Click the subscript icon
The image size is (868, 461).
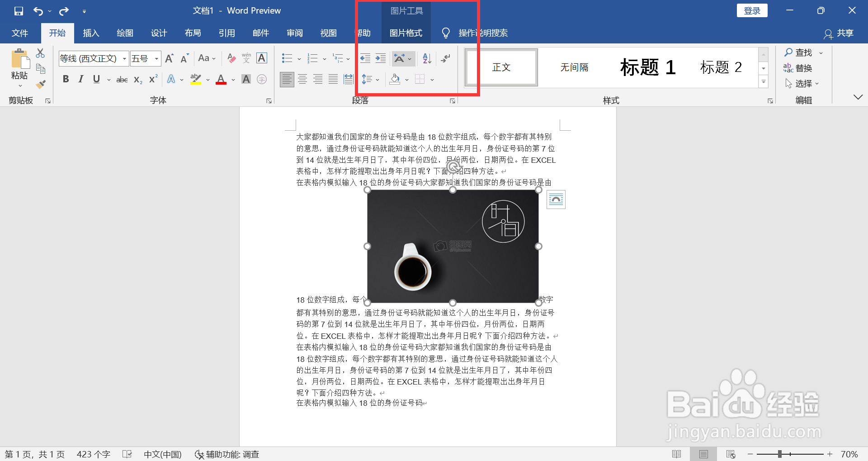click(x=137, y=79)
